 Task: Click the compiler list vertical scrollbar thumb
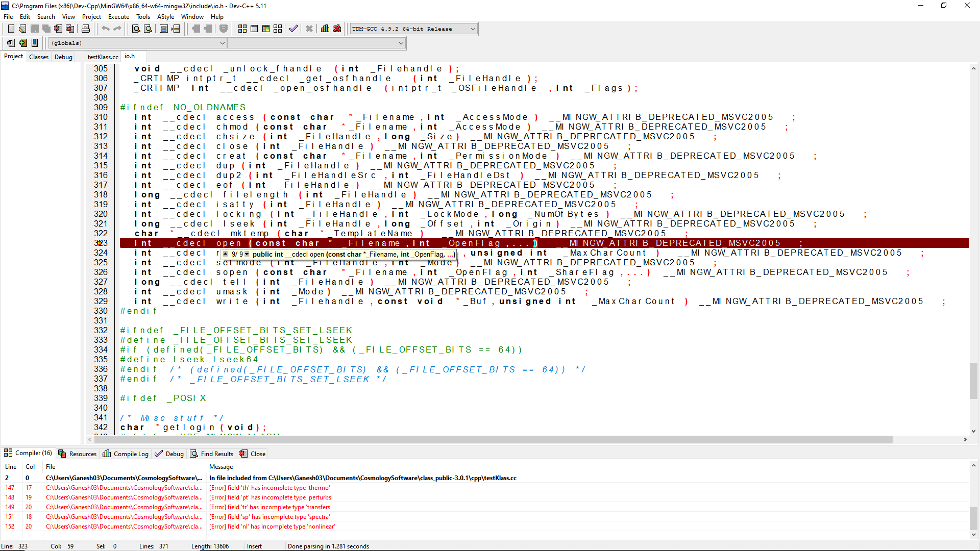click(973, 518)
